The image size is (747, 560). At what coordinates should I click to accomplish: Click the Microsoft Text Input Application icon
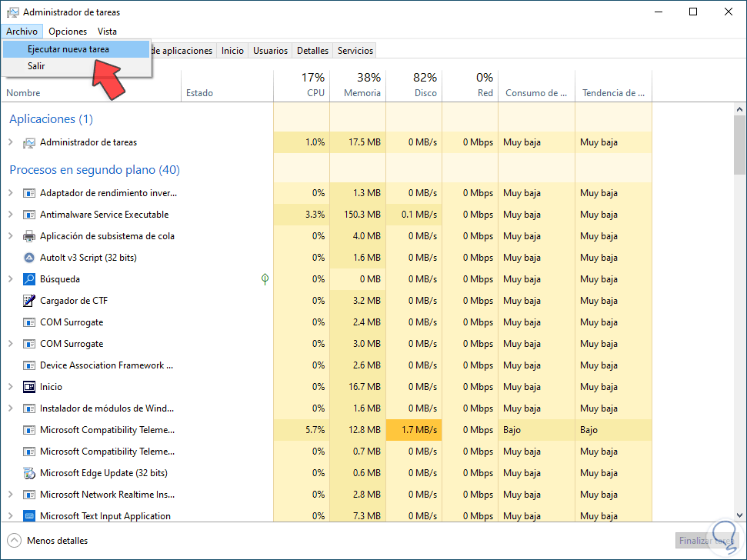[x=29, y=516]
